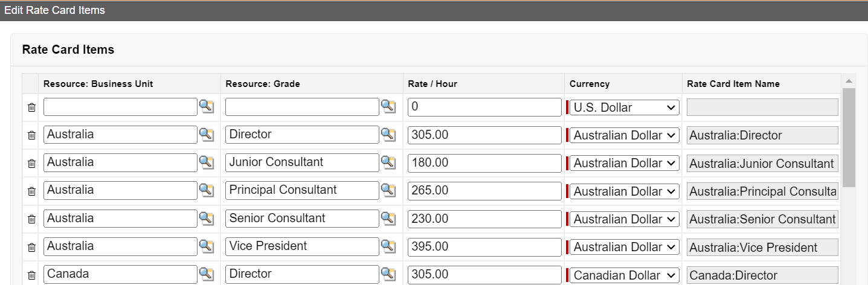Click the Australia:Director item name
Screen dimensions: 868x285
point(762,135)
